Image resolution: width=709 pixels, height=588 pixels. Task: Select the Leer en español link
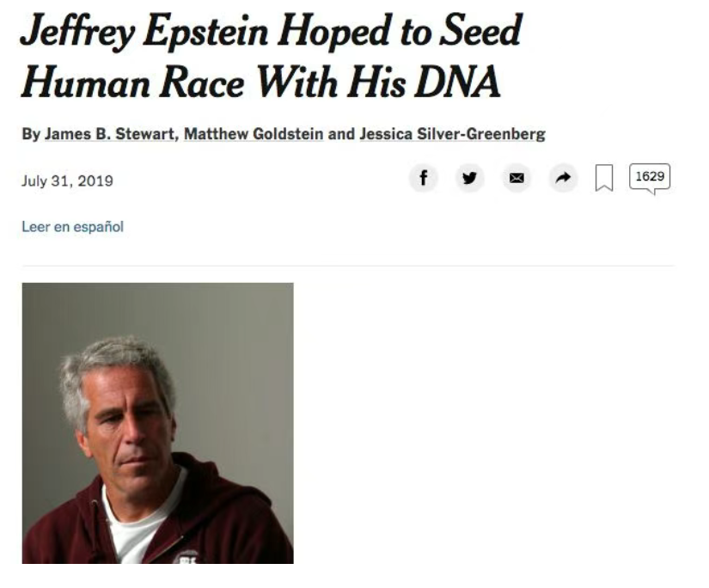[73, 227]
